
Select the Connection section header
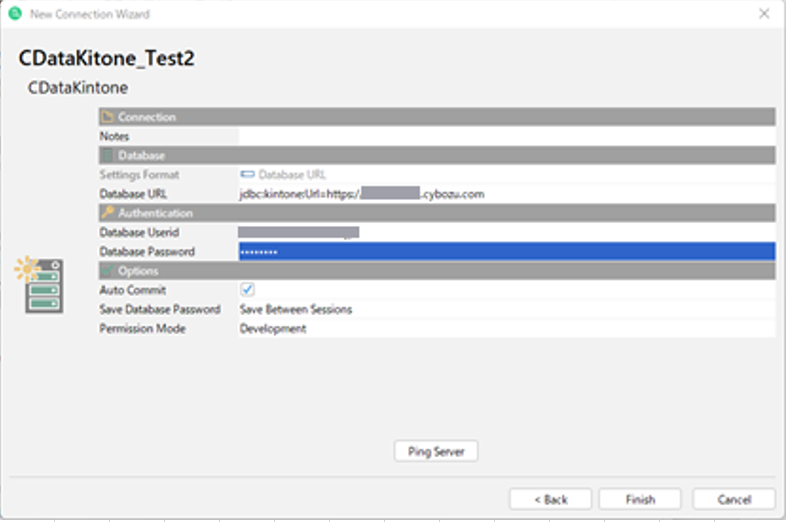tap(437, 117)
